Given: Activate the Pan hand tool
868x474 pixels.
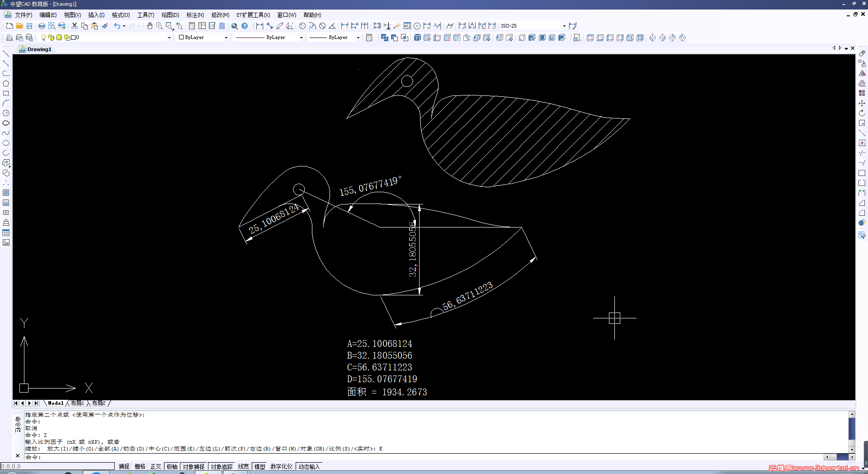Looking at the screenshot, I should click(150, 26).
